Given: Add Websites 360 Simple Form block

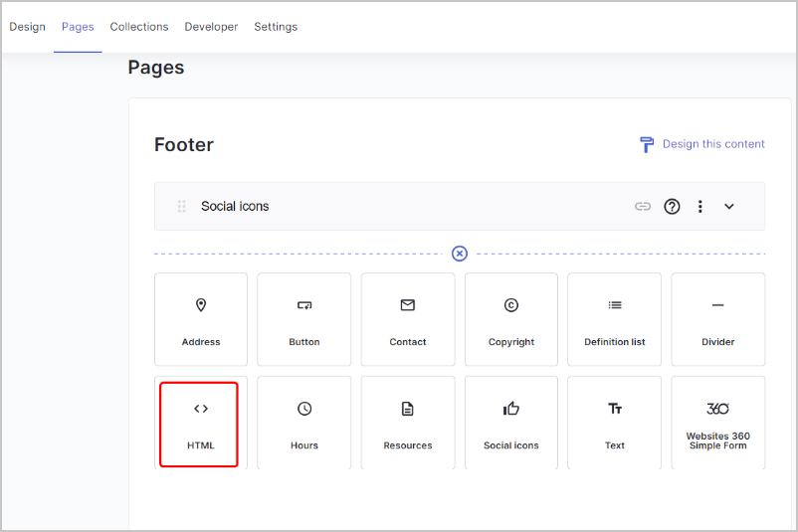Looking at the screenshot, I should pyautogui.click(x=717, y=424).
